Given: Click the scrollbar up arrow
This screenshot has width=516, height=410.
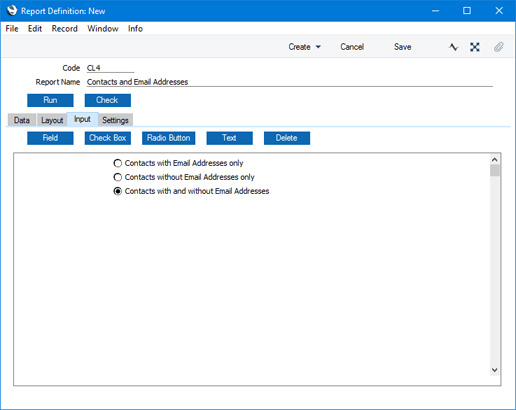Looking at the screenshot, I should [x=495, y=160].
